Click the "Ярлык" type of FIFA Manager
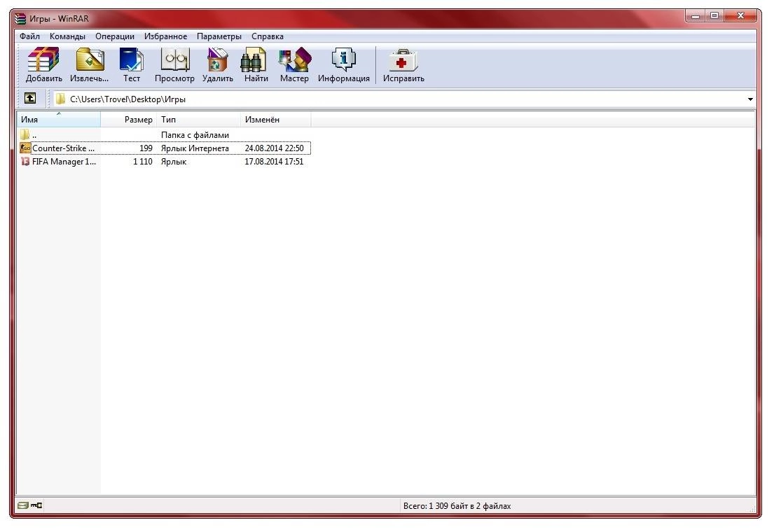The image size is (774, 532). click(174, 162)
